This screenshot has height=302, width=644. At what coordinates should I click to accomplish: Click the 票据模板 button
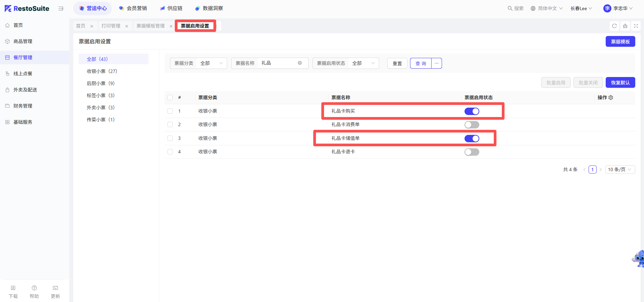pos(620,41)
